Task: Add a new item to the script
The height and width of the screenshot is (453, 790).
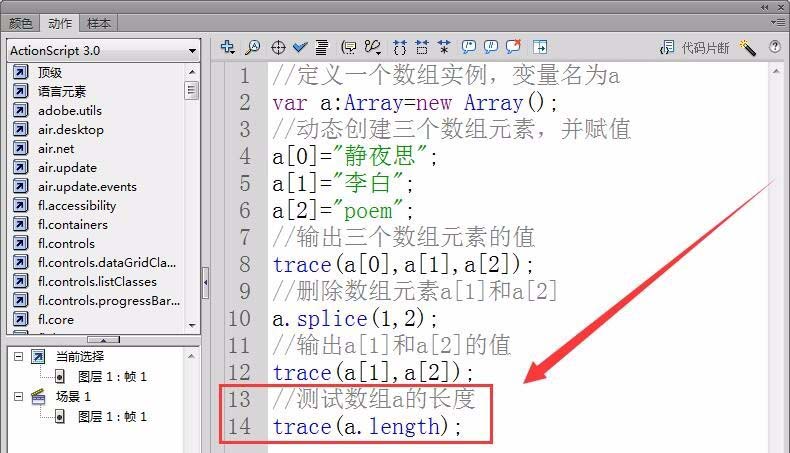Action: pos(228,47)
